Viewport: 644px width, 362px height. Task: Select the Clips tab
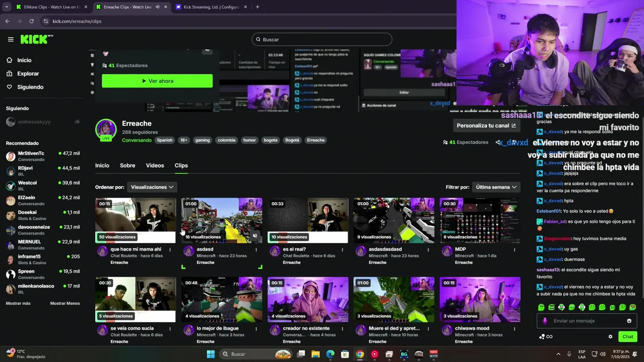[x=181, y=165]
